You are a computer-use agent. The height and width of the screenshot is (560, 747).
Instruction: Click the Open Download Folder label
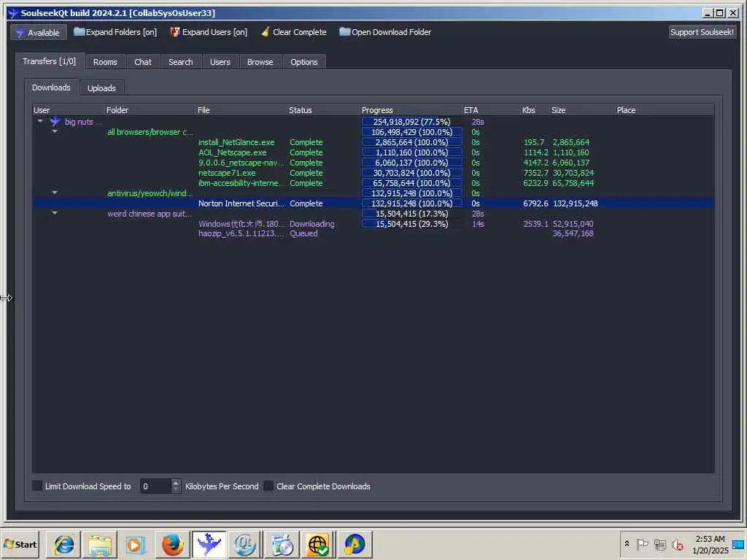pos(391,32)
